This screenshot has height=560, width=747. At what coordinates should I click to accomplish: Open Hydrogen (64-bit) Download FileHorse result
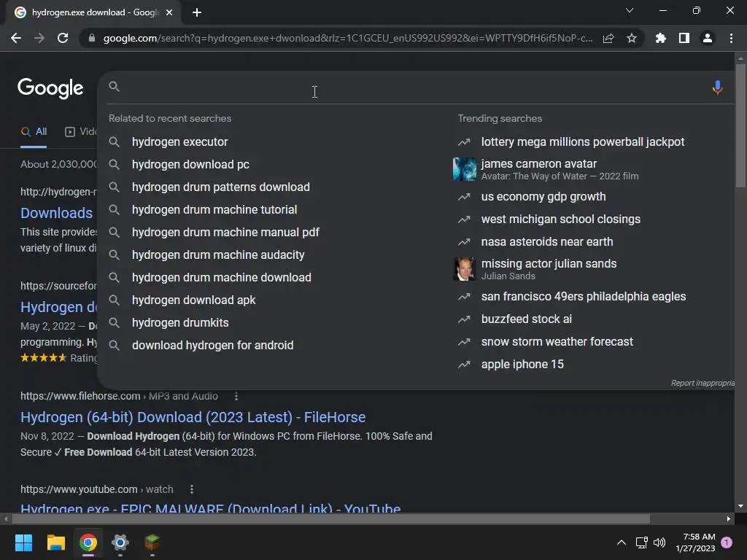click(x=193, y=417)
